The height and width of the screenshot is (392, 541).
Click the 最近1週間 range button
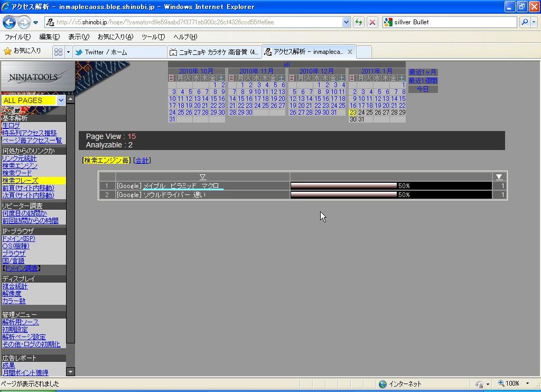tap(423, 80)
